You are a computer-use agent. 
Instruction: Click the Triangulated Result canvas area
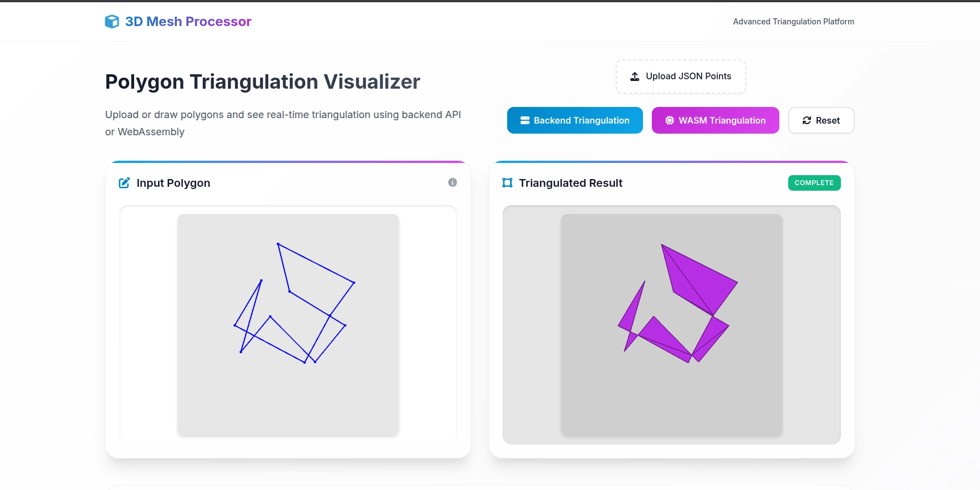coord(671,326)
